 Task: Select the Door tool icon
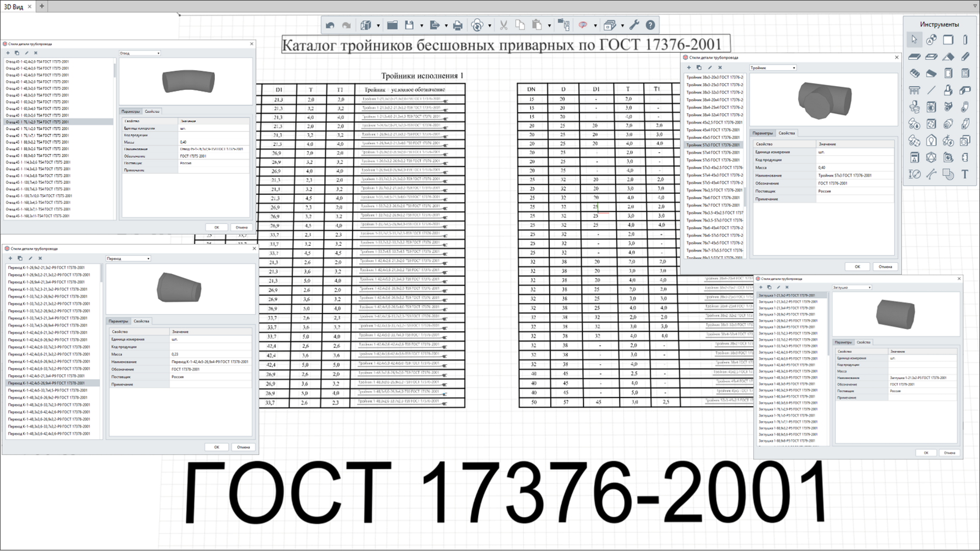point(948,73)
